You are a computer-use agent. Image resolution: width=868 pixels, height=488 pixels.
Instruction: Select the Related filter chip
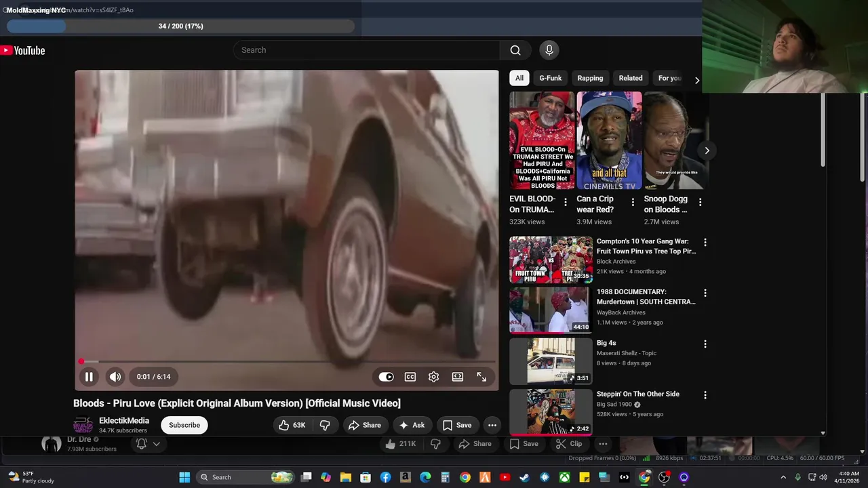(631, 78)
